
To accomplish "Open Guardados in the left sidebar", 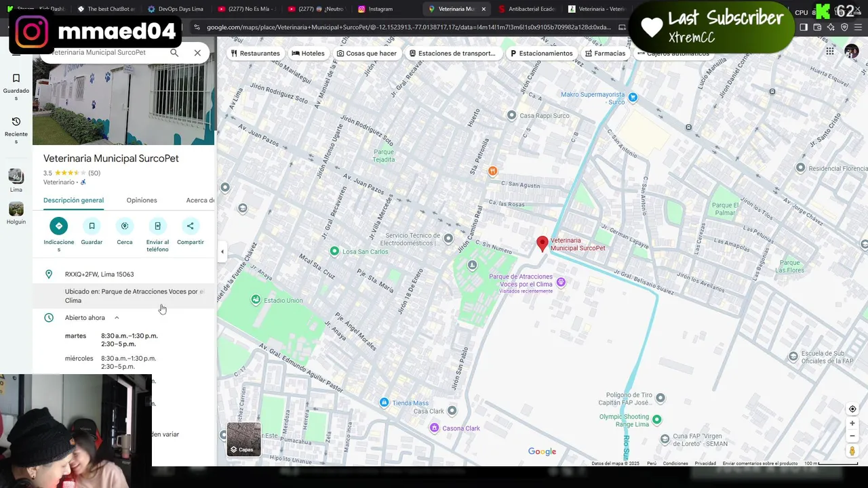I will (x=16, y=87).
